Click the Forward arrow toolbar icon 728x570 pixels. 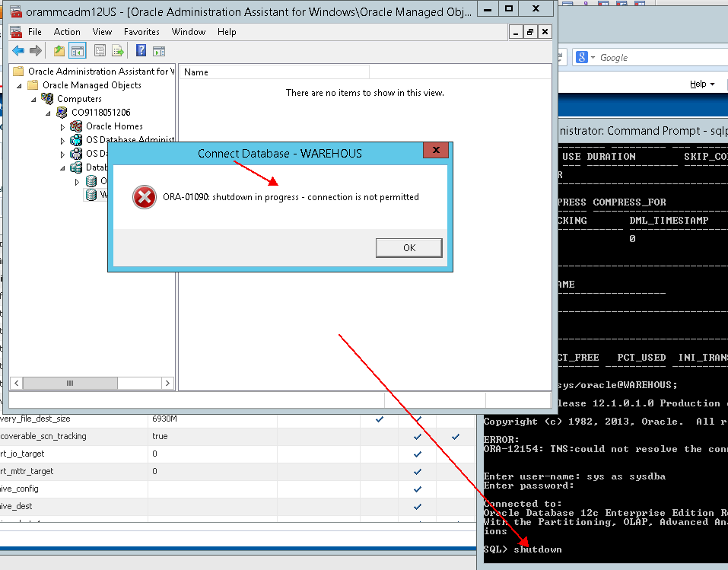pos(36,51)
